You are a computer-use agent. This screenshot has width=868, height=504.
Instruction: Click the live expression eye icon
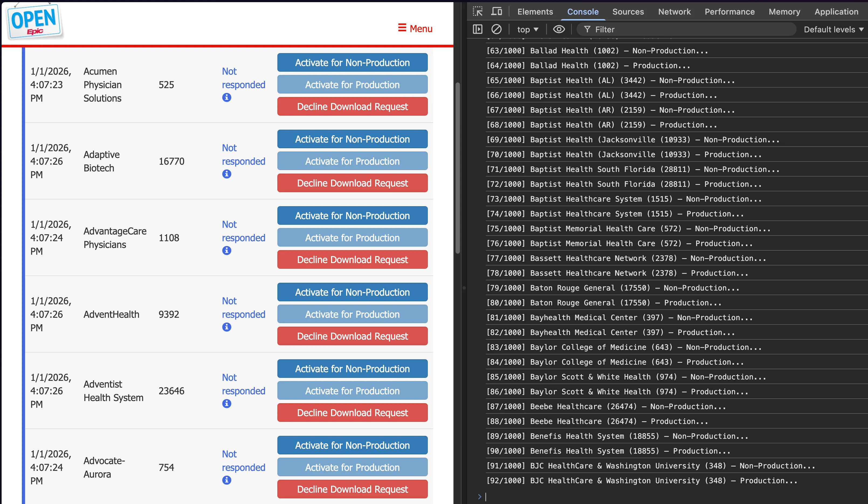[x=559, y=29]
